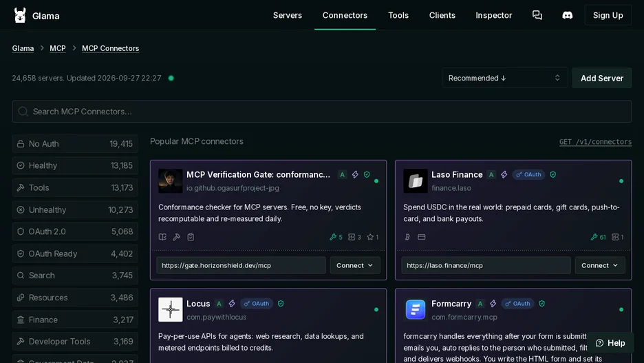Click the laso.finance/mcp URL field
The image size is (644, 363).
point(486,265)
